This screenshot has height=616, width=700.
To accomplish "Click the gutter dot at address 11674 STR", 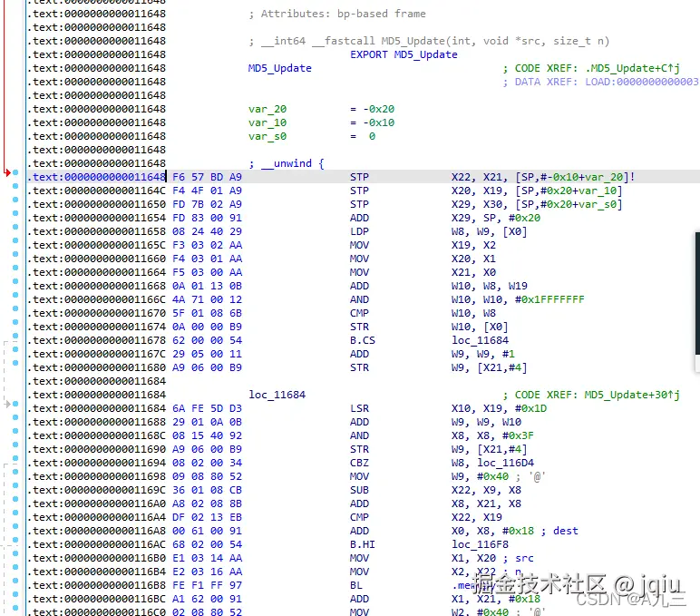I will pyautogui.click(x=15, y=322).
